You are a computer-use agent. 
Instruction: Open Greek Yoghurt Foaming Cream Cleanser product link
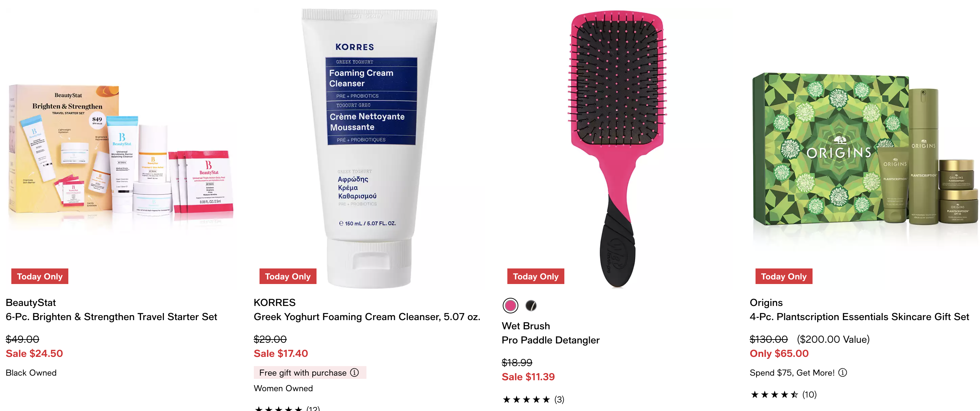[x=367, y=317]
